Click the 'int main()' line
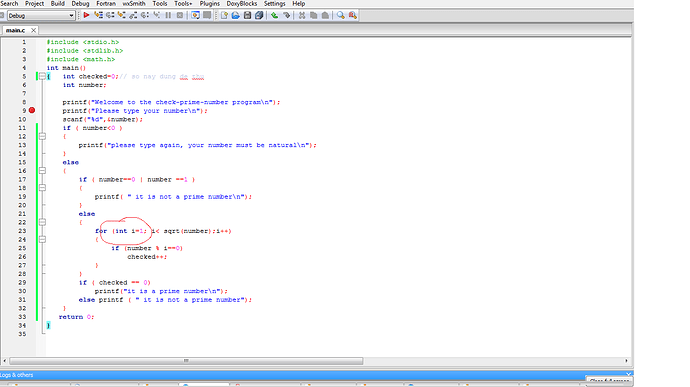Viewport: 690px width, 387px height. (x=66, y=68)
